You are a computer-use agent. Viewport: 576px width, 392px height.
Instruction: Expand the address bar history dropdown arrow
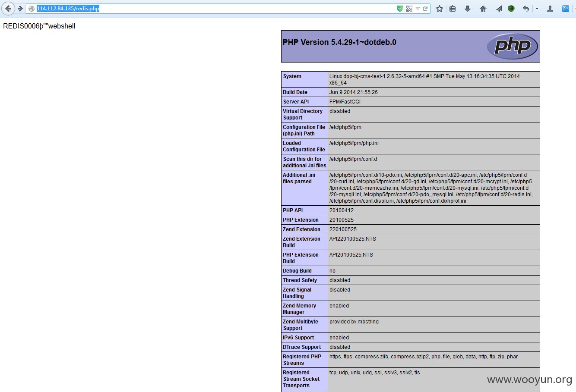pos(418,9)
